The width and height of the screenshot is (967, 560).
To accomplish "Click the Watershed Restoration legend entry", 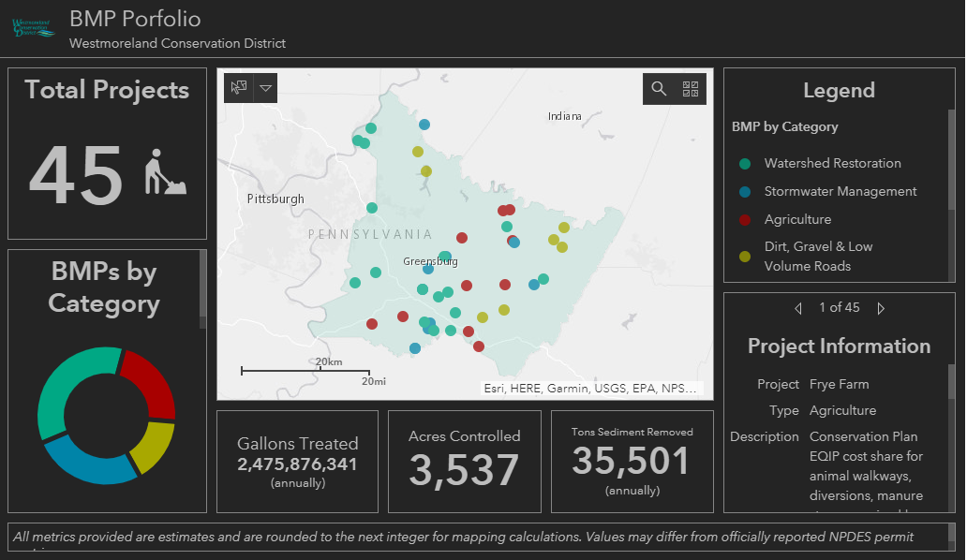I will tap(832, 163).
